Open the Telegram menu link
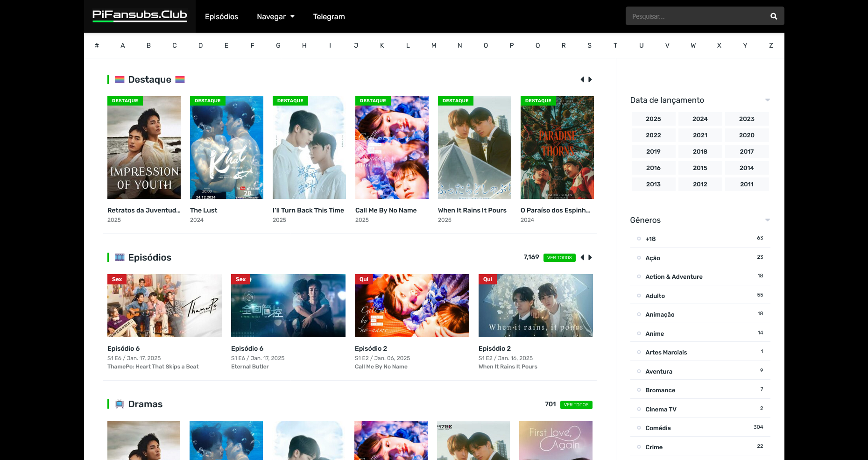This screenshot has height=460, width=868. 329,17
